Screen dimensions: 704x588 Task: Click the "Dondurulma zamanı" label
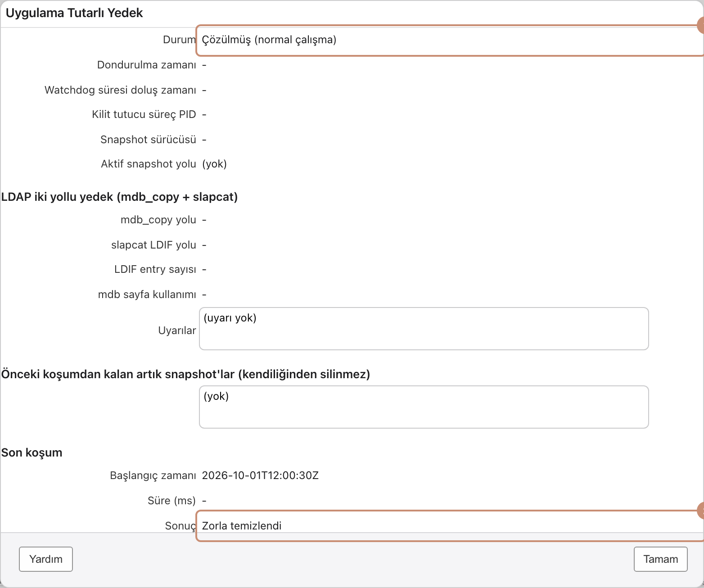tap(147, 65)
